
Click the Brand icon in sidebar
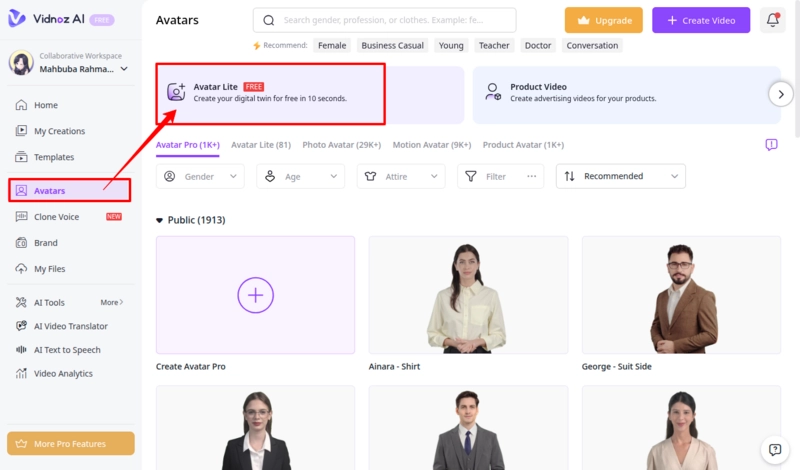21,242
